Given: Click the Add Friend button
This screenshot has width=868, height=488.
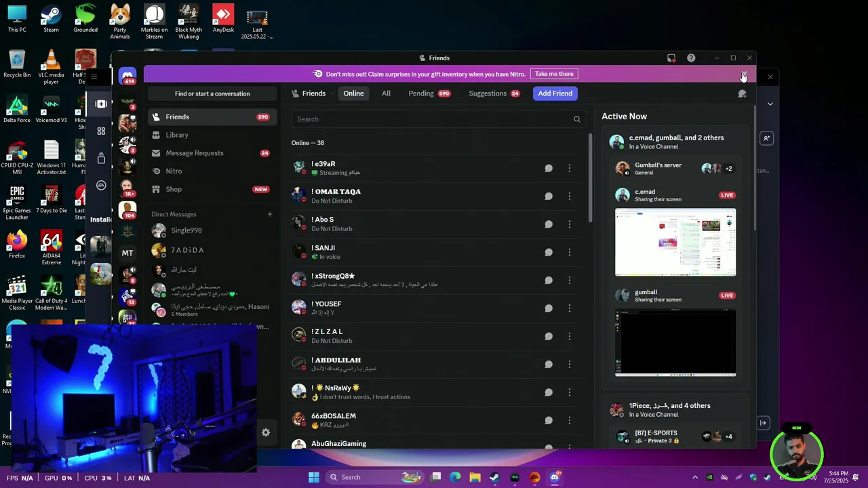Looking at the screenshot, I should click(x=555, y=94).
